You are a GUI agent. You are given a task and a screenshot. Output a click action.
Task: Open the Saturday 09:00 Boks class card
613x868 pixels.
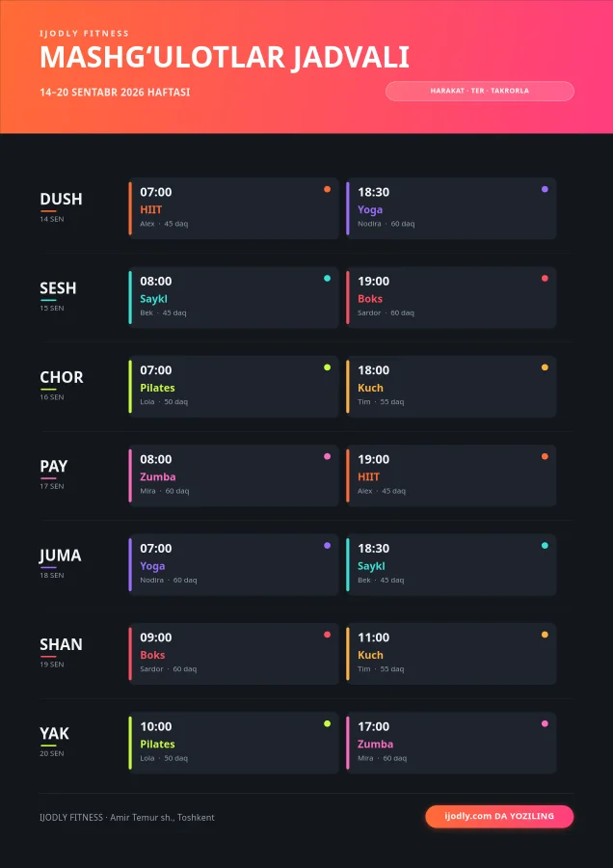[x=233, y=654]
